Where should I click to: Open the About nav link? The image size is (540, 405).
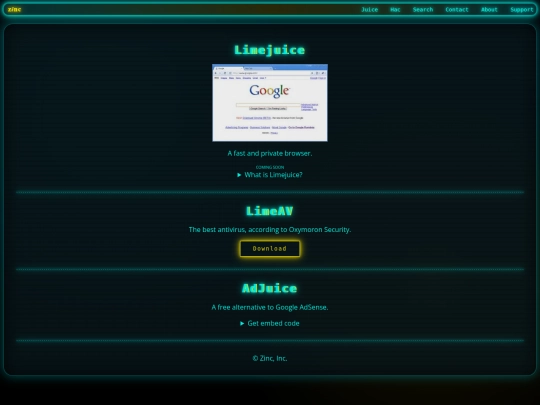(489, 10)
